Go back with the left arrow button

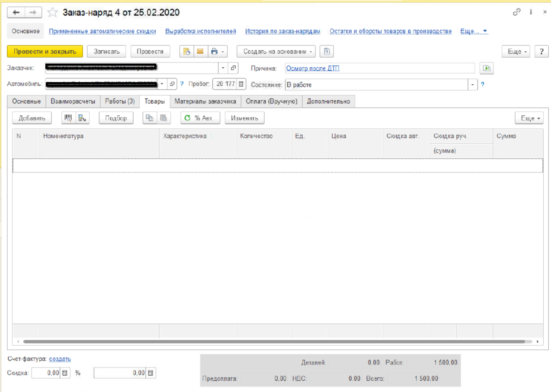[16, 13]
